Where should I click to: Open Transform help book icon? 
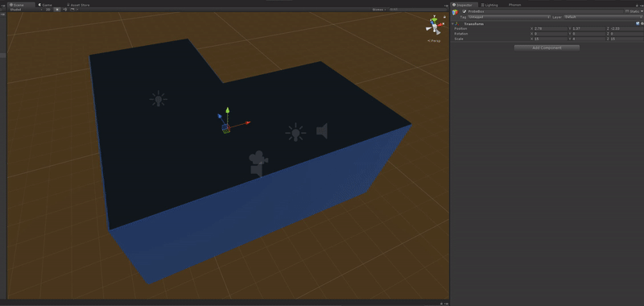[x=638, y=23]
